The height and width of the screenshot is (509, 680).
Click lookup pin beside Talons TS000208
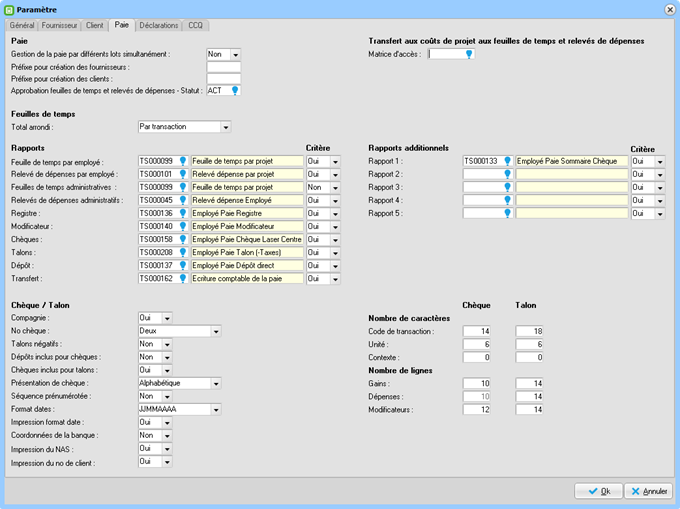click(183, 252)
